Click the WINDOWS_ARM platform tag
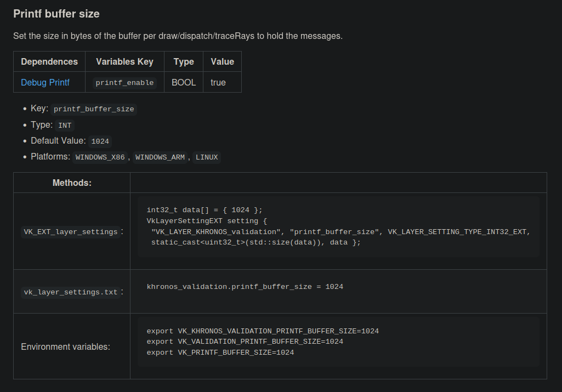 point(160,157)
